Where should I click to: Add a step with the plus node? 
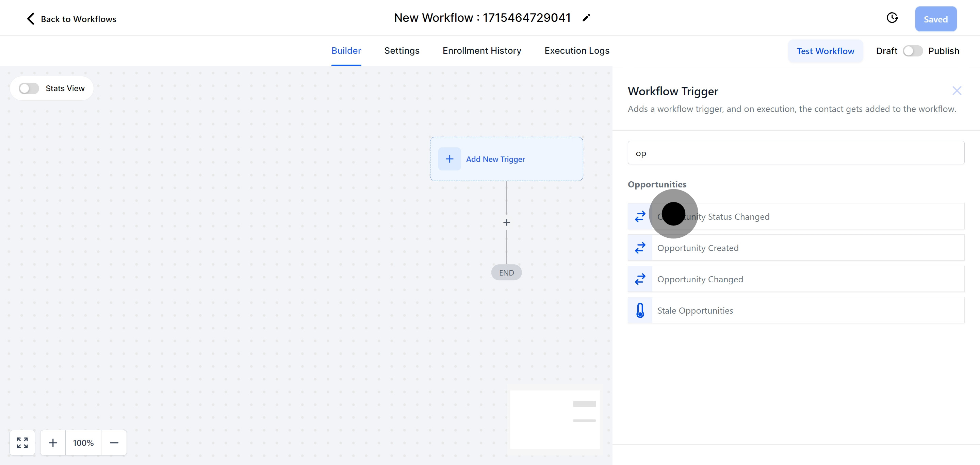pos(506,222)
